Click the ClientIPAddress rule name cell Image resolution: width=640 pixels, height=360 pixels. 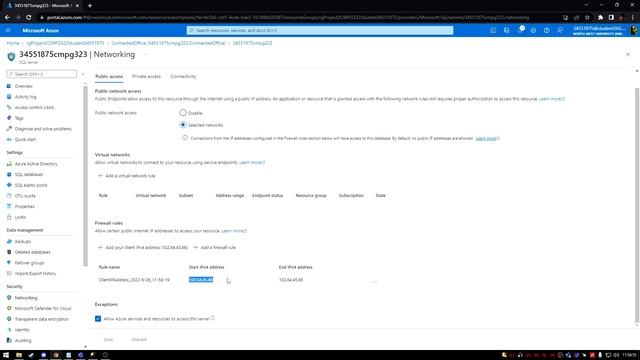click(134, 280)
